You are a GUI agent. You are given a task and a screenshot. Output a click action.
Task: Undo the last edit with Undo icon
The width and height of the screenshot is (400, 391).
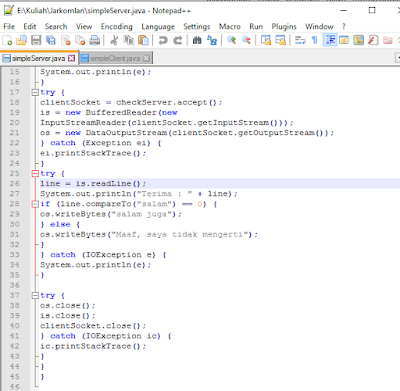click(163, 41)
